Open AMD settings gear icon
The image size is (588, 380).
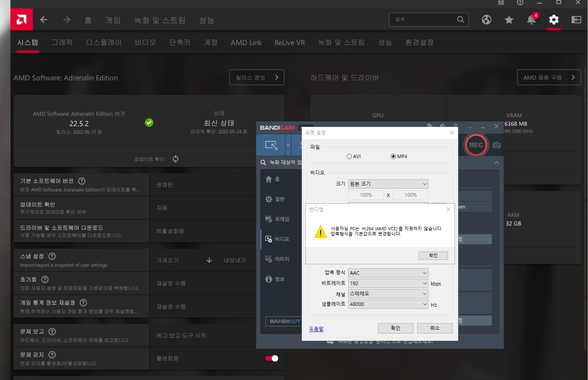pyautogui.click(x=554, y=20)
